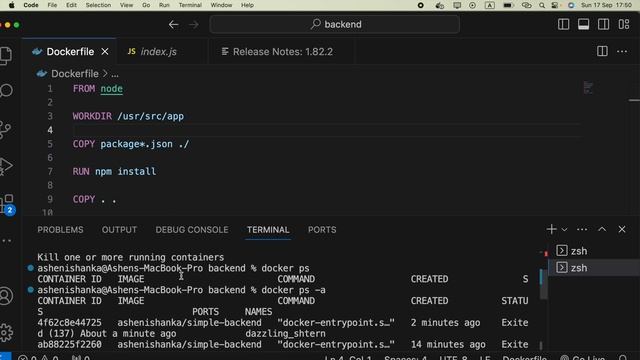640x360 pixels.
Task: Click the editor minimap
Action: 588,88
